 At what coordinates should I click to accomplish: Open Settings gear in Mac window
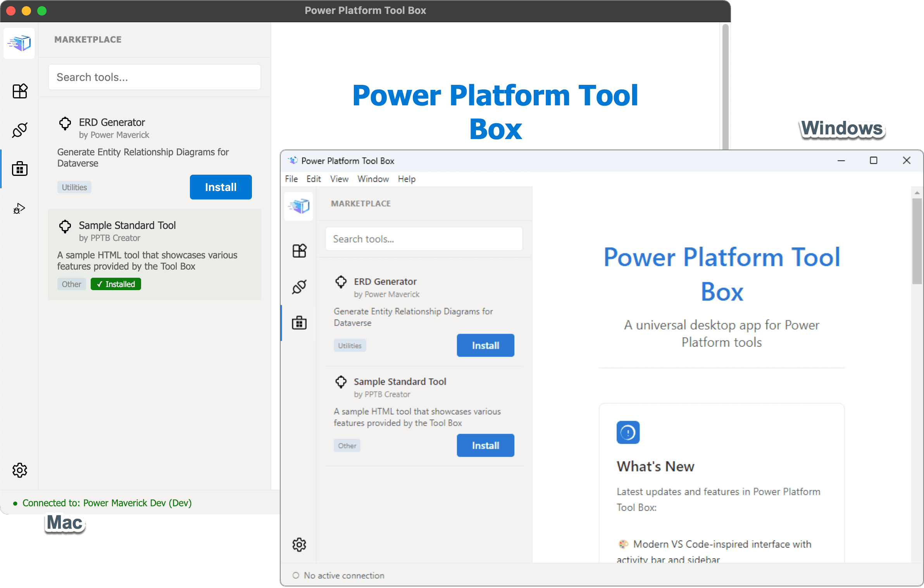(20, 470)
